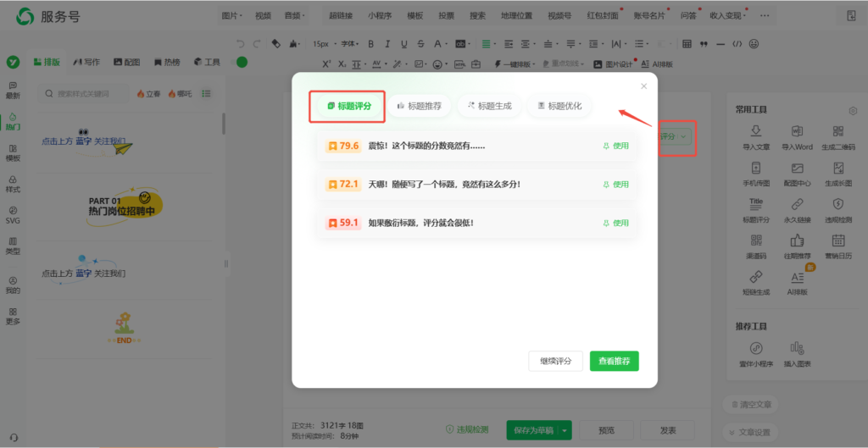
Task: Open 插入图表 in recommended tools
Action: pos(797,354)
